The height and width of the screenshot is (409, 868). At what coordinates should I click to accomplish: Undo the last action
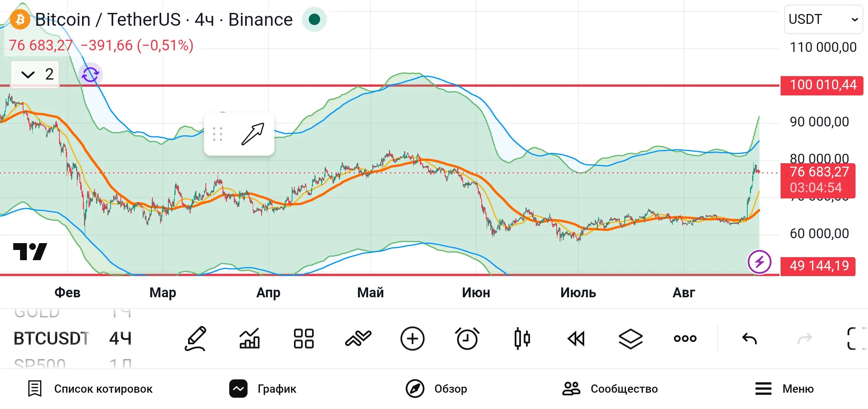(749, 338)
